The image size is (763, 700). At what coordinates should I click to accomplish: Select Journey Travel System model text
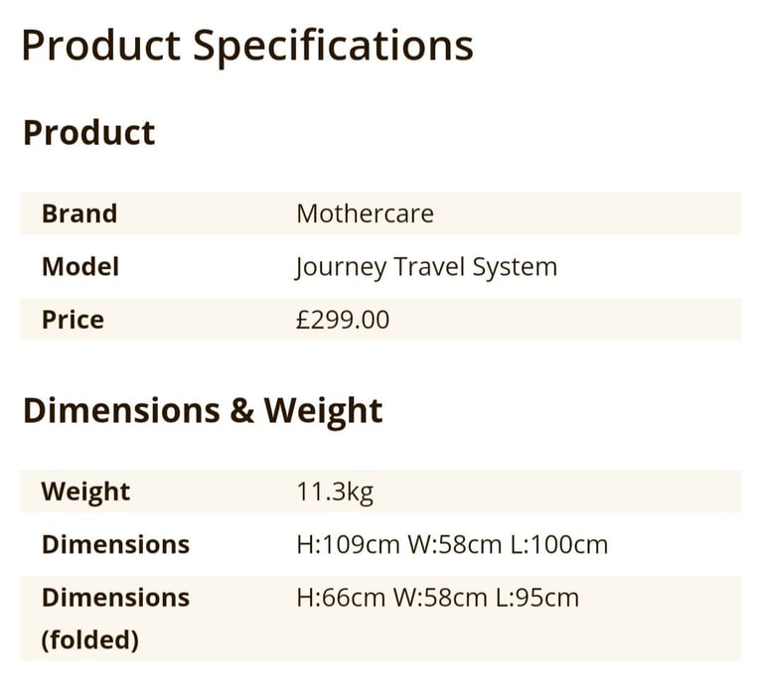(x=426, y=267)
